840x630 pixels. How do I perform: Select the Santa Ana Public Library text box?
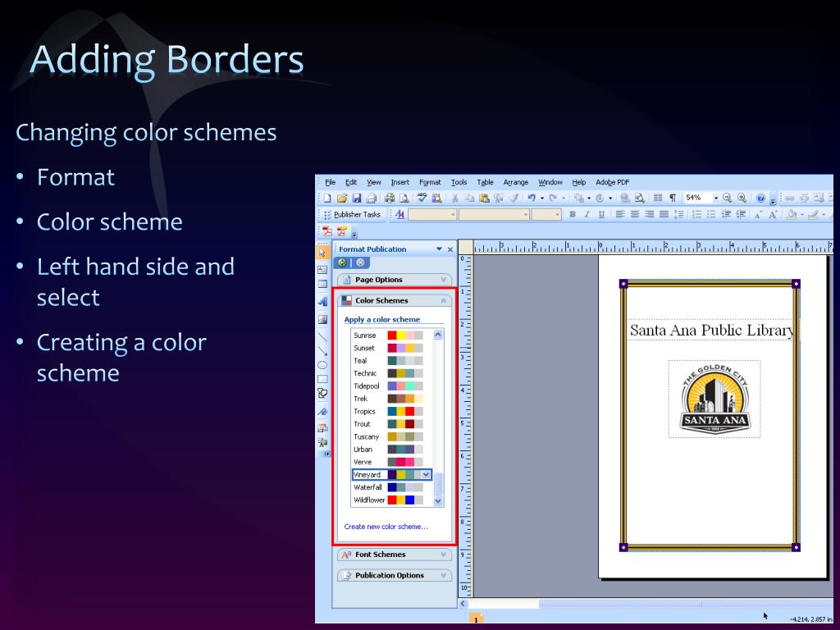tap(710, 330)
